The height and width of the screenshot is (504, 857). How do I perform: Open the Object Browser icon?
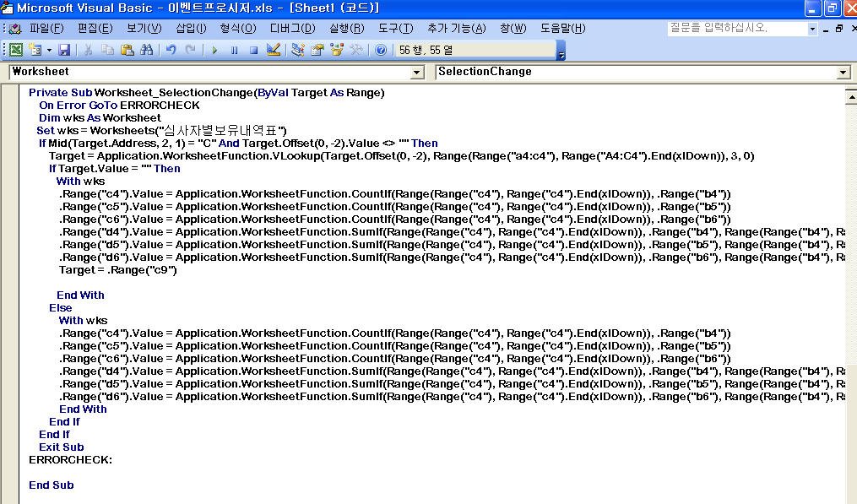coord(337,51)
